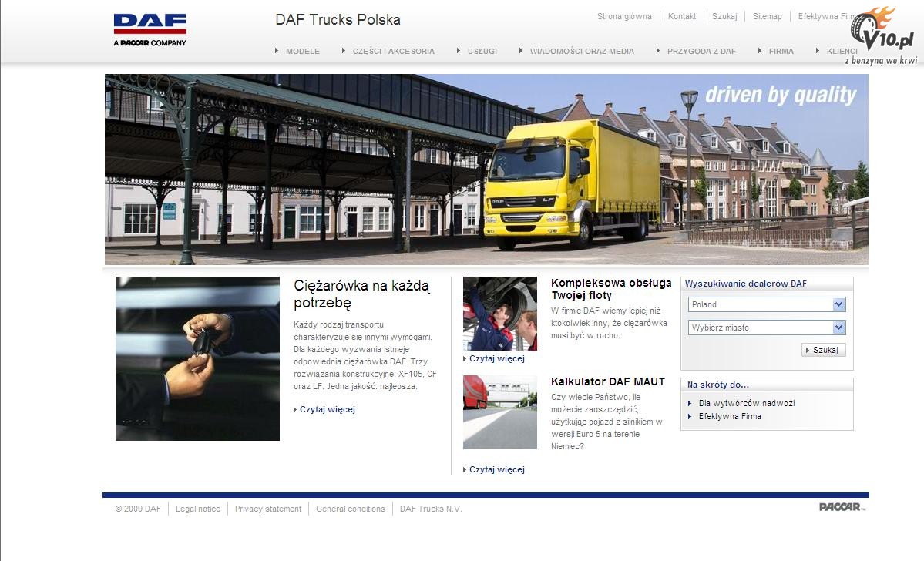
Task: Open the red truck highway thumbnail
Action: coord(499,412)
